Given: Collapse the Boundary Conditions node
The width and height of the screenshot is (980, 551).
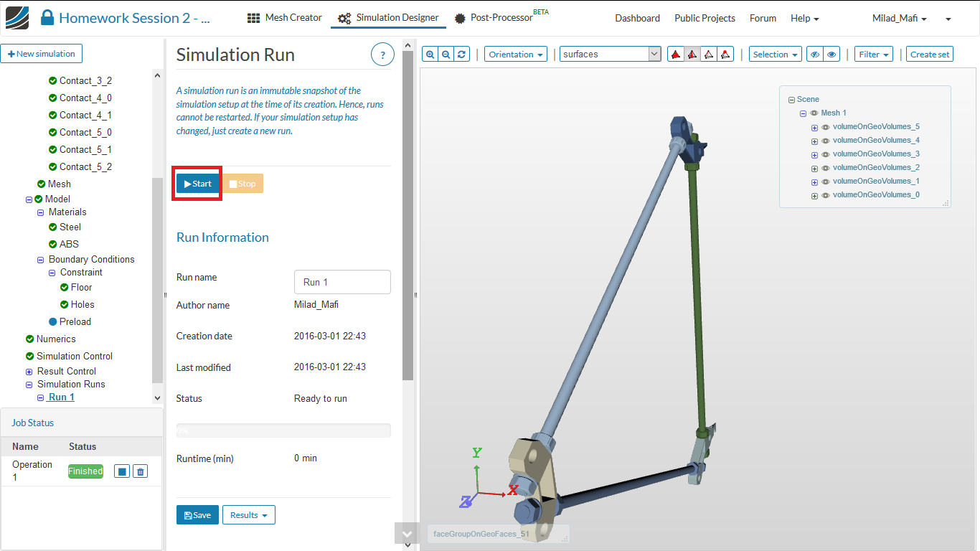Looking at the screenshot, I should 41,260.
